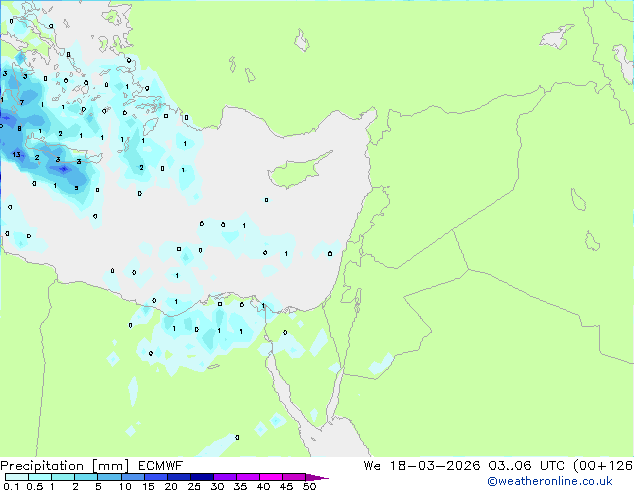Viewport: 634px width, 490px height.
Task: Click the "(00+126" forecast offset text
Action: coord(603,466)
